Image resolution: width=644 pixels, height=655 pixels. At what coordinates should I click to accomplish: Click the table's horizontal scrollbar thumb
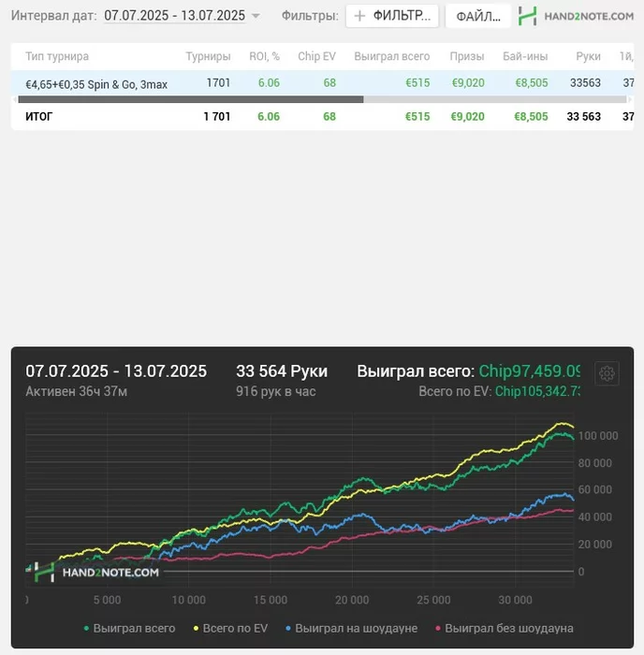191,99
